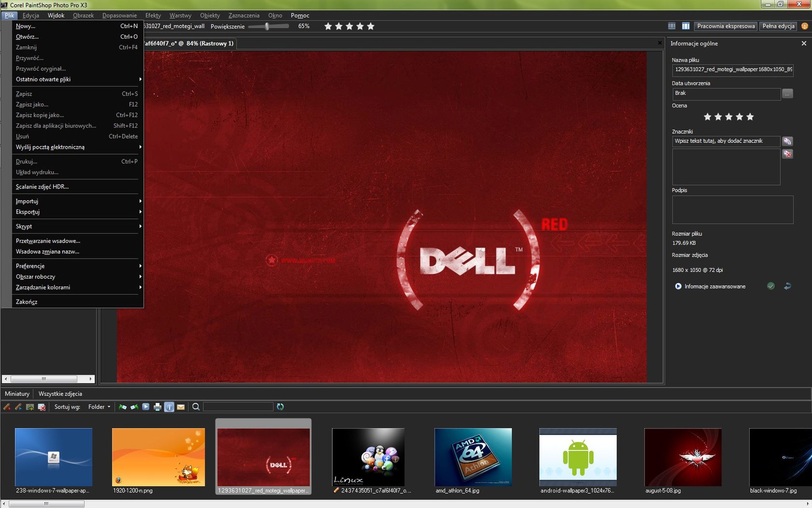812x508 pixels.
Task: Toggle the image information icon
Action: coord(169,407)
